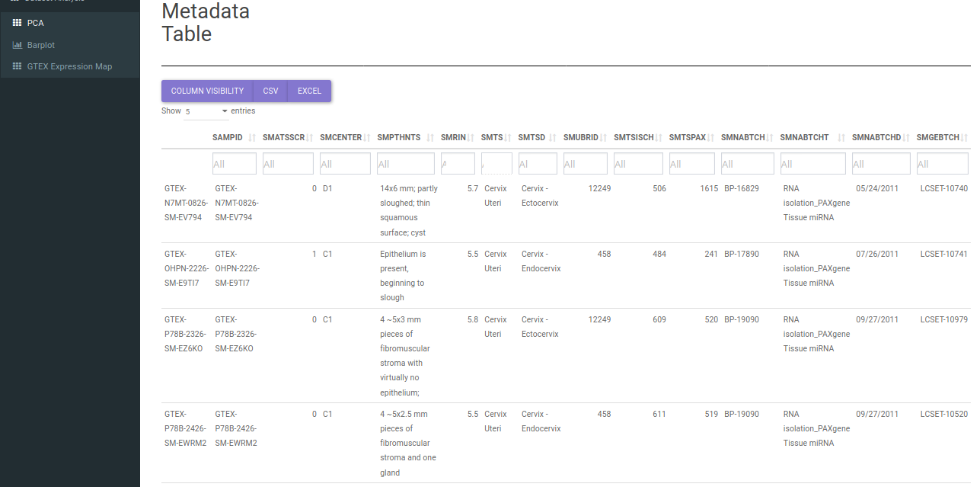This screenshot has width=980, height=487.
Task: Sort by SMNABTCH using its sort arrows
Action: tap(770, 138)
